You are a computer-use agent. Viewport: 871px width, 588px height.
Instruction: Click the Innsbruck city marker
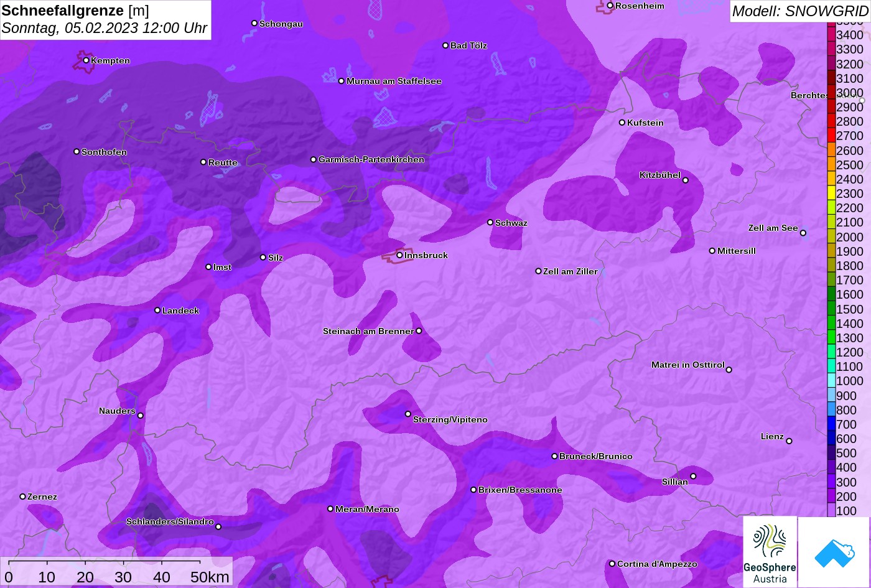(x=399, y=255)
